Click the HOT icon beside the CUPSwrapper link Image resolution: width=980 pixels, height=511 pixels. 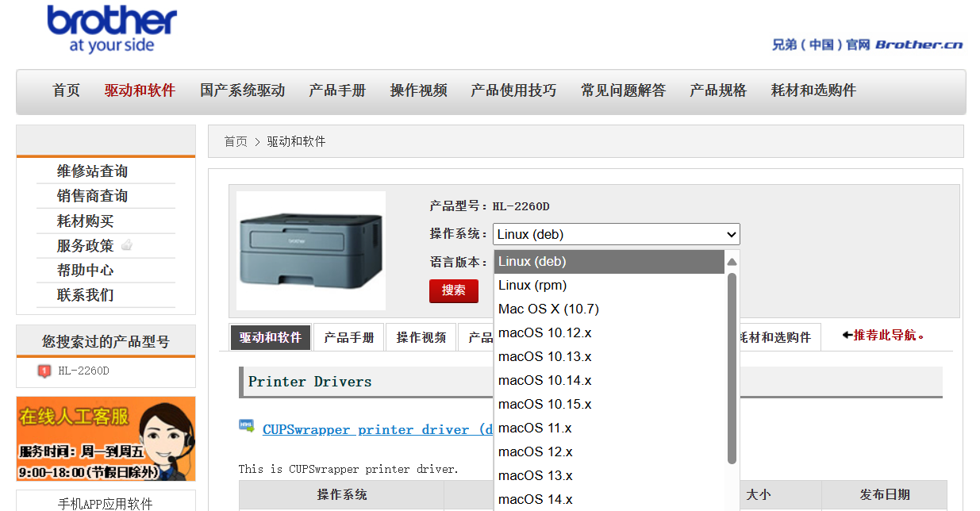pyautogui.click(x=247, y=426)
